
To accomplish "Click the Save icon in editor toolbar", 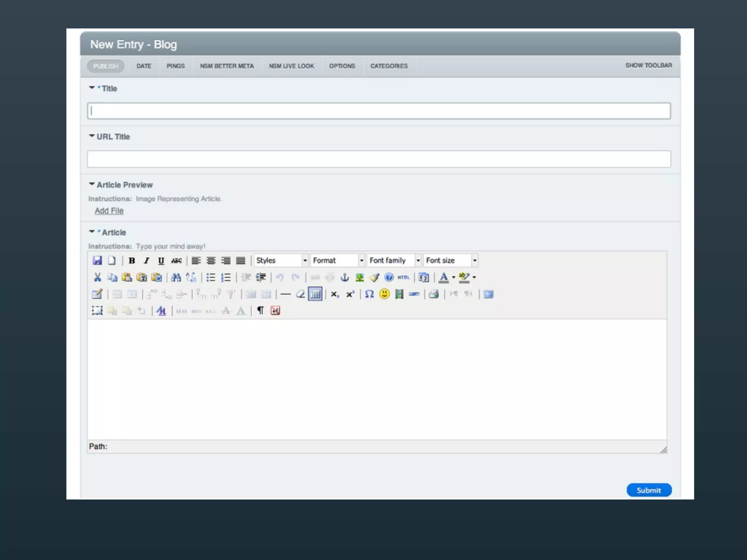I will point(97,260).
